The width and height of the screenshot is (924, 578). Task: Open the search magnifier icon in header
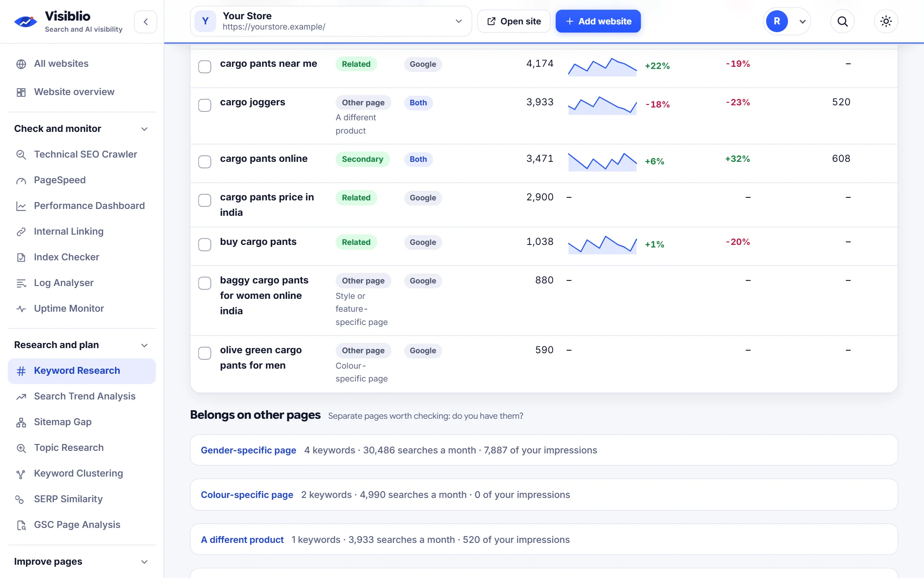tap(842, 21)
